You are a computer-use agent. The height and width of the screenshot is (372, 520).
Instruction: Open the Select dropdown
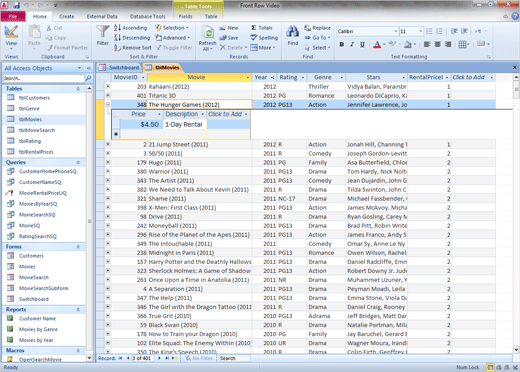click(x=318, y=48)
